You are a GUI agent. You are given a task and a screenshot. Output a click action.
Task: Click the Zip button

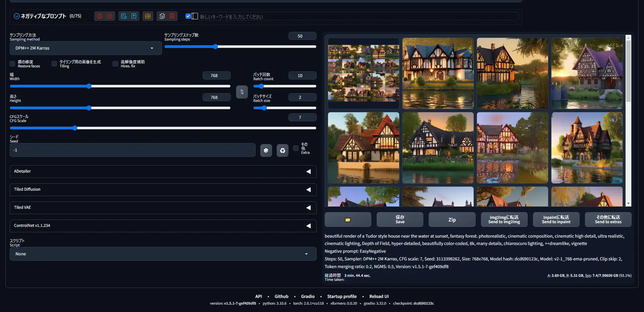[452, 220]
